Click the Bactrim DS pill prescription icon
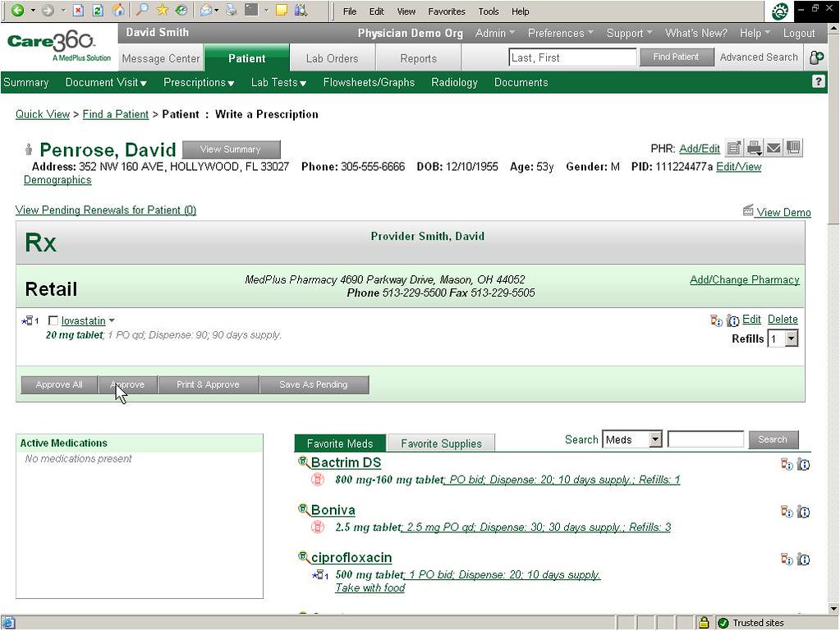The width and height of the screenshot is (840, 631). [x=318, y=479]
